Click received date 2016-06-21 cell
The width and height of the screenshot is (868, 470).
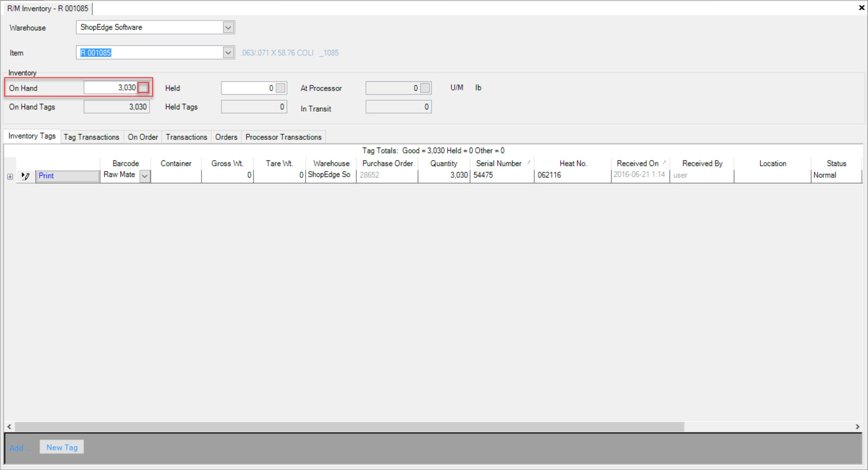tap(640, 175)
